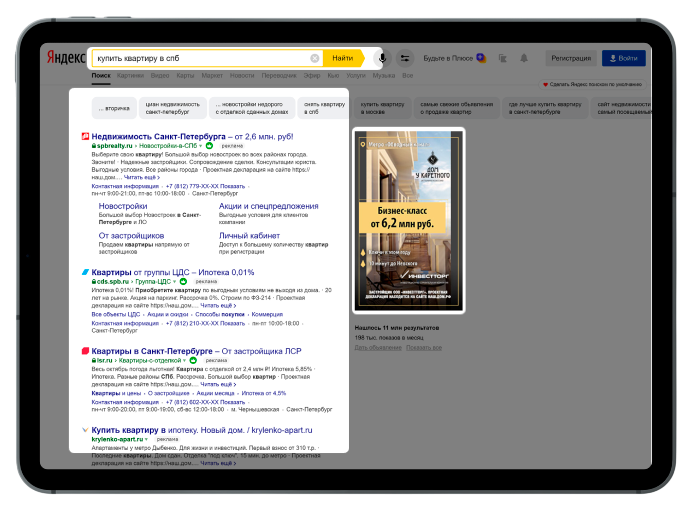Switch to the Картинки search tab
The width and height of the screenshot is (695, 520).
(x=130, y=76)
